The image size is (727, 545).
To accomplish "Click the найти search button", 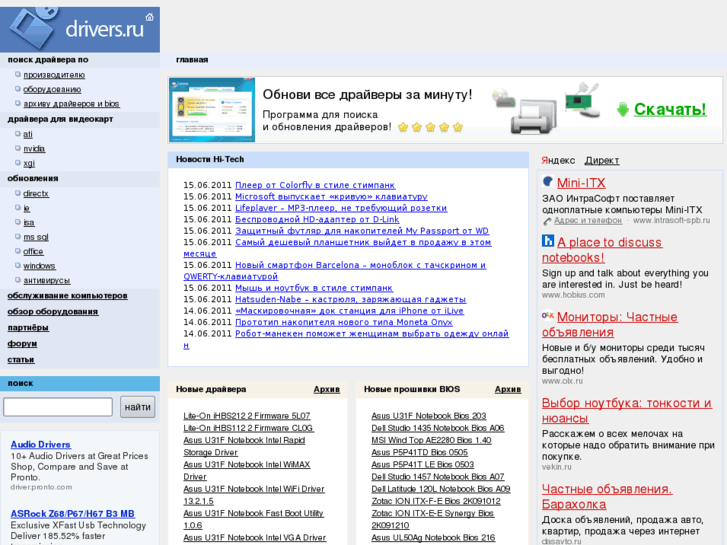I will coord(138,407).
